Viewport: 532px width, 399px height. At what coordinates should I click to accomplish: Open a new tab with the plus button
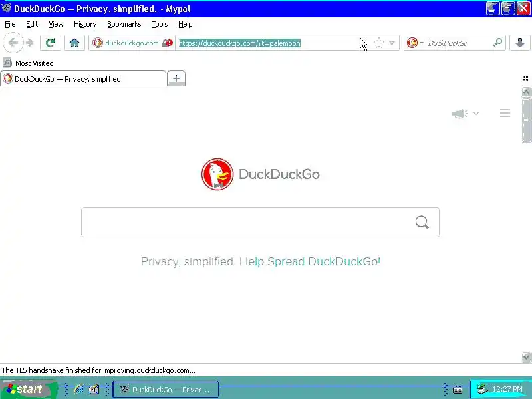tap(176, 78)
